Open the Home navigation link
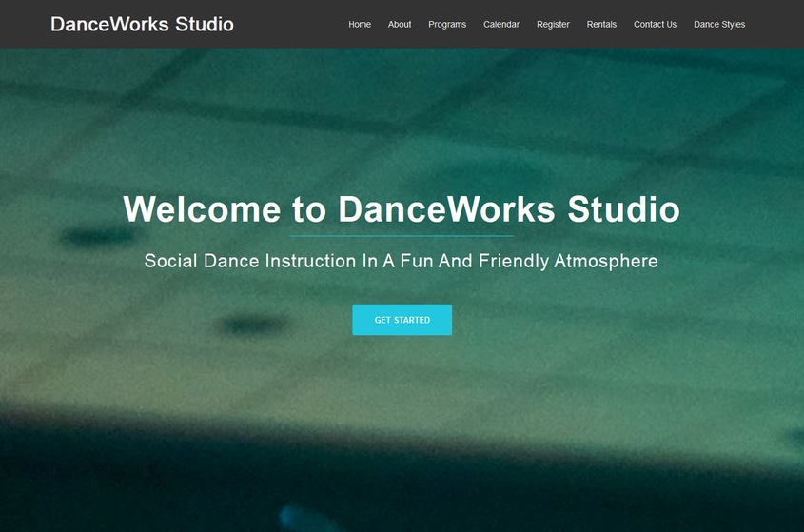Image resolution: width=804 pixels, height=532 pixels. click(360, 24)
